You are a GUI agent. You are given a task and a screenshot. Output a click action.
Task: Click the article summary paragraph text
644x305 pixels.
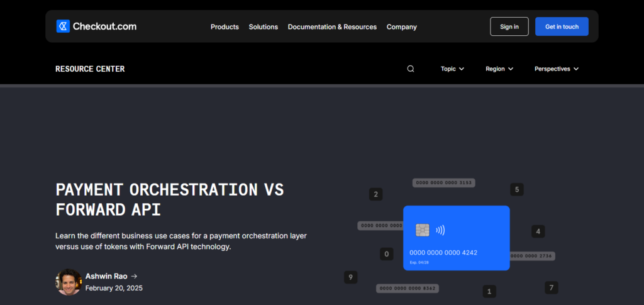click(x=181, y=241)
